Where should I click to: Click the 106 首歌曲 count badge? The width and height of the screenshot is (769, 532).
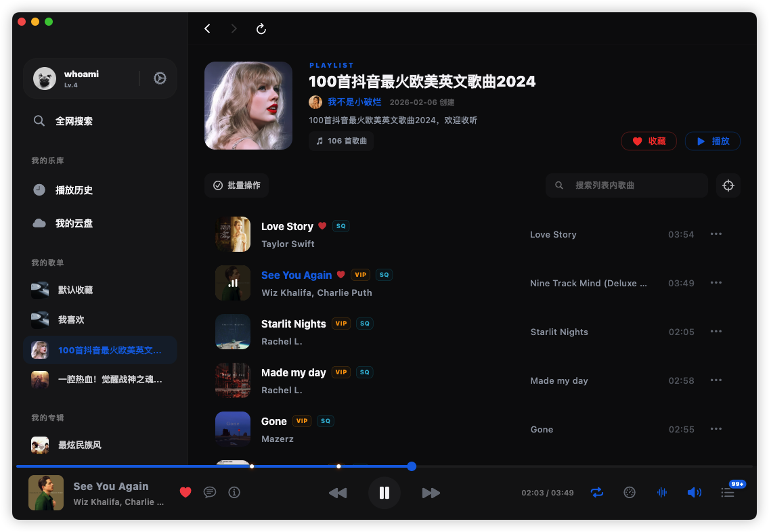341,141
